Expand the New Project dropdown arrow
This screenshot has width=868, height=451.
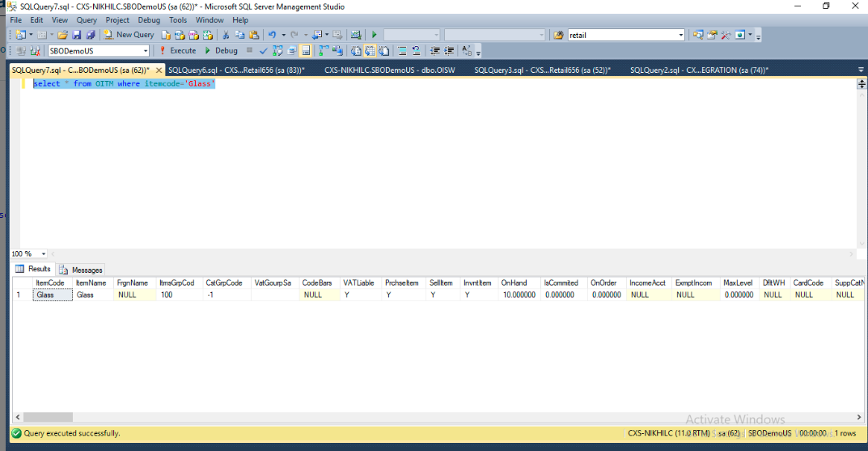point(31,35)
